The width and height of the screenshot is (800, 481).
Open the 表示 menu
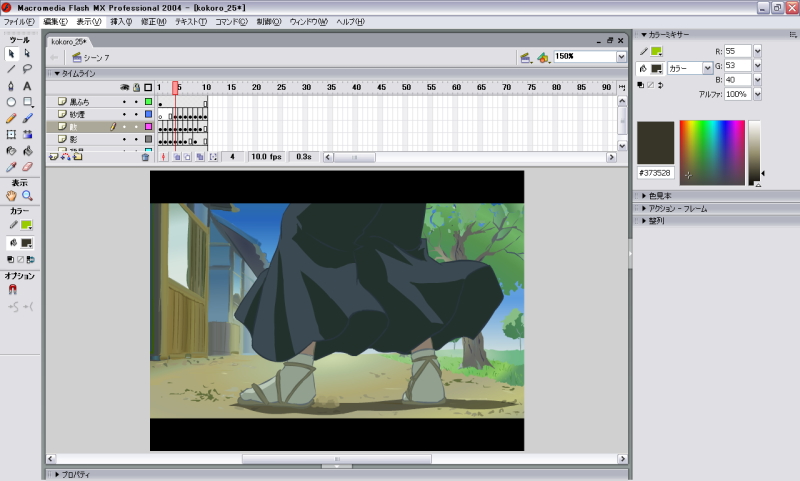(x=89, y=22)
